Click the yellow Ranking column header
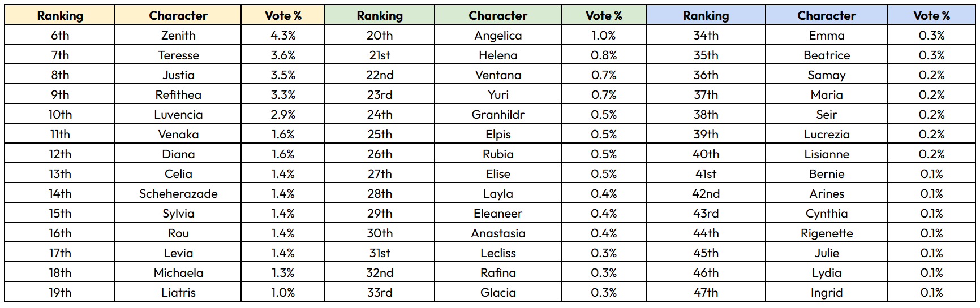 tap(60, 15)
